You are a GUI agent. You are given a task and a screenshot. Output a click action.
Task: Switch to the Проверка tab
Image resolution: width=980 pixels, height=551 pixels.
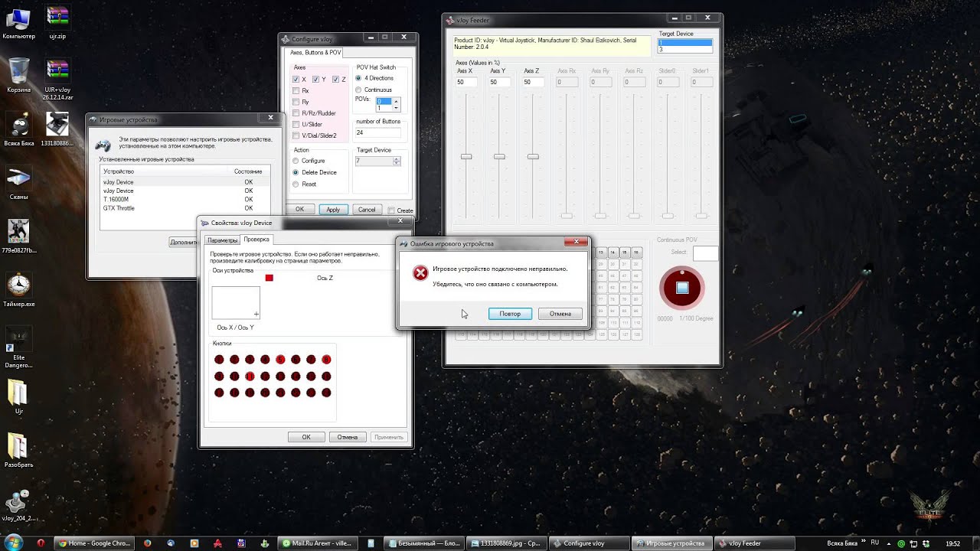256,240
